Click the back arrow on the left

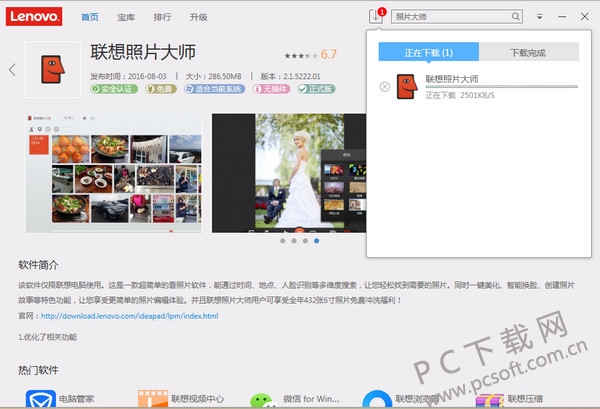[12, 69]
